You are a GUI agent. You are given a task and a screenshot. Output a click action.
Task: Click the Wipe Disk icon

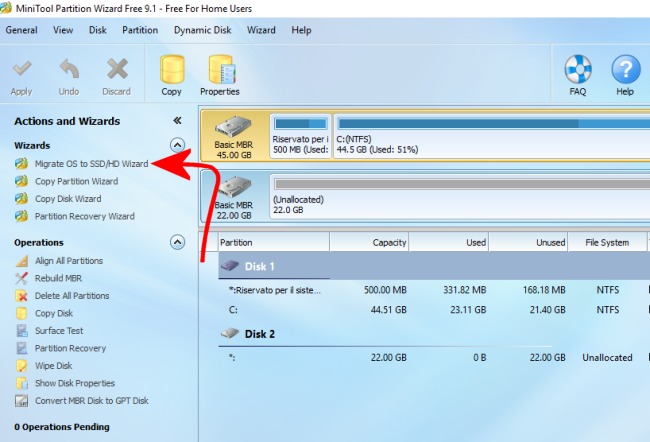click(22, 366)
